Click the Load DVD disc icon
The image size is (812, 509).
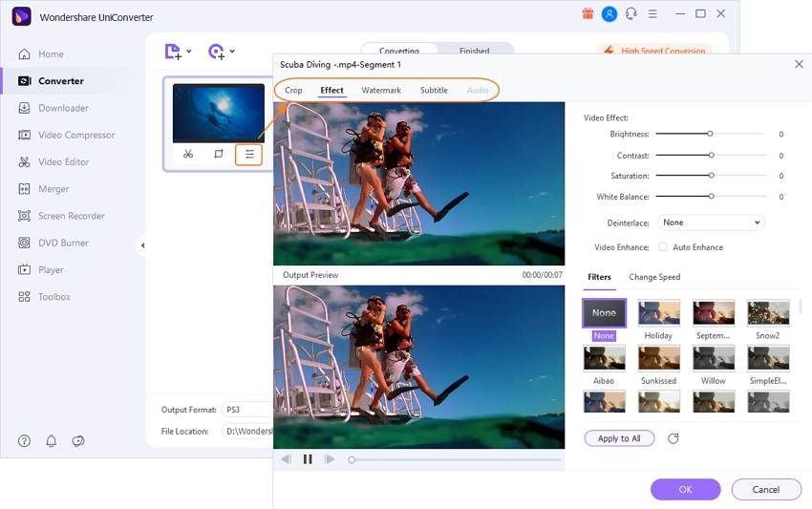216,52
